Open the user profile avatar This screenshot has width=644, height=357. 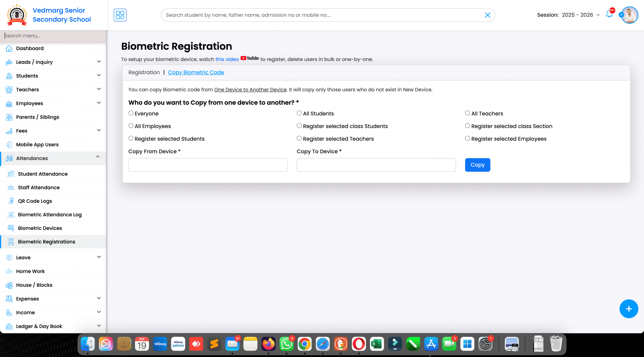629,15
